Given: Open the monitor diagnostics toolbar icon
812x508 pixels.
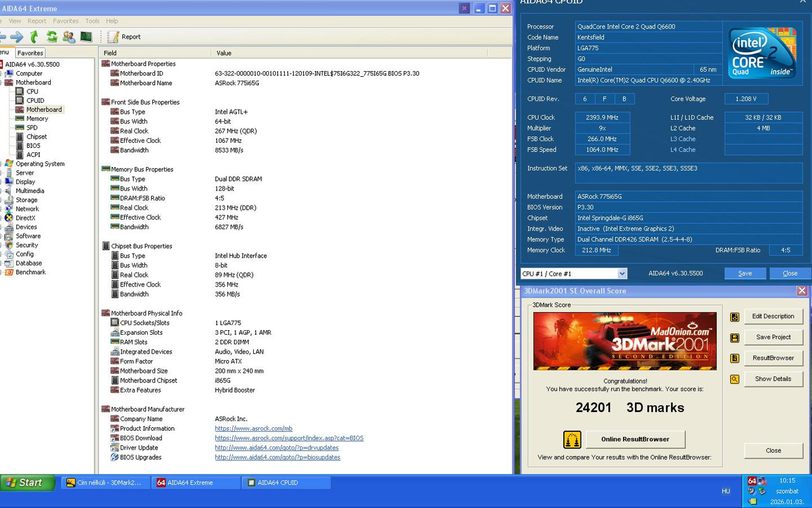Looking at the screenshot, I should [86, 37].
